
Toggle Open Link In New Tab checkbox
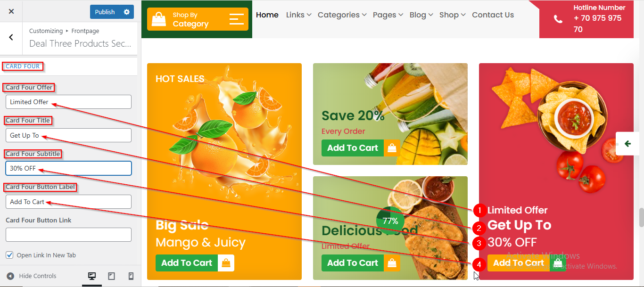tap(9, 255)
